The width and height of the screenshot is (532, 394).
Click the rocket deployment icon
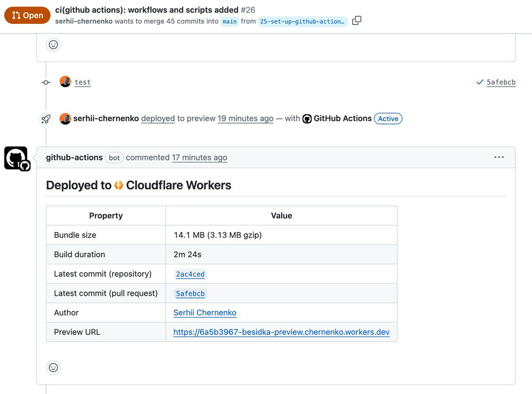tap(46, 119)
